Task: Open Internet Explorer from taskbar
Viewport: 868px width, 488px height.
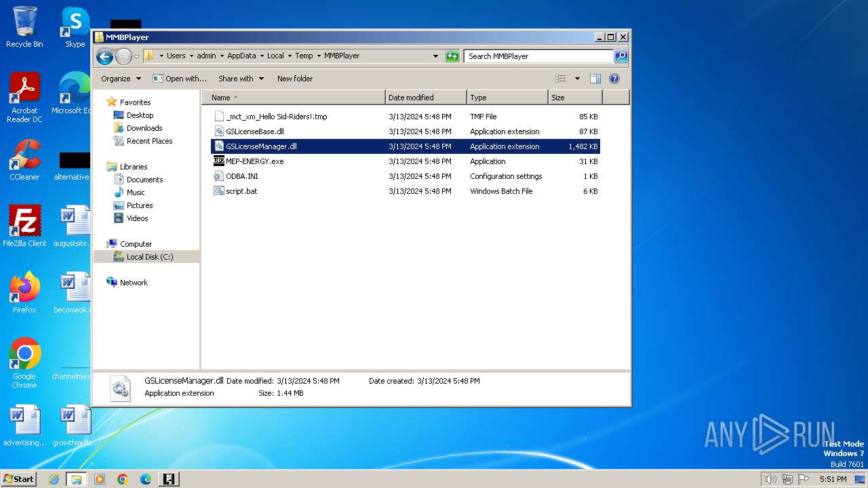Action: coord(54,479)
